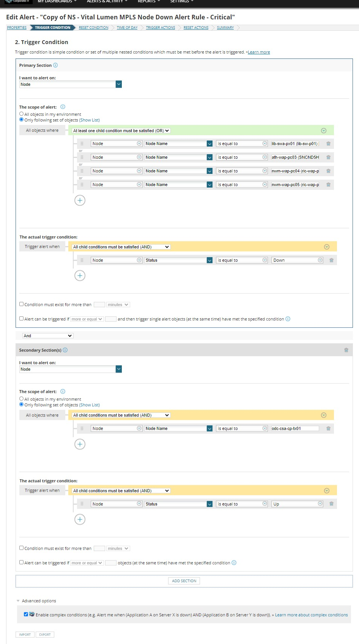
Task: Open primary 'I want to alert on' Node dropdown
Action: coord(71,84)
